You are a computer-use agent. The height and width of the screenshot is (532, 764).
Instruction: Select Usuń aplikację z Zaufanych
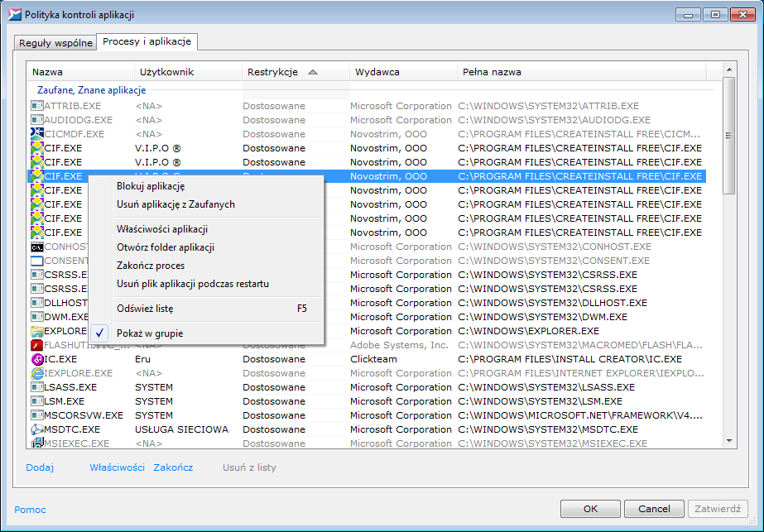(x=205, y=204)
